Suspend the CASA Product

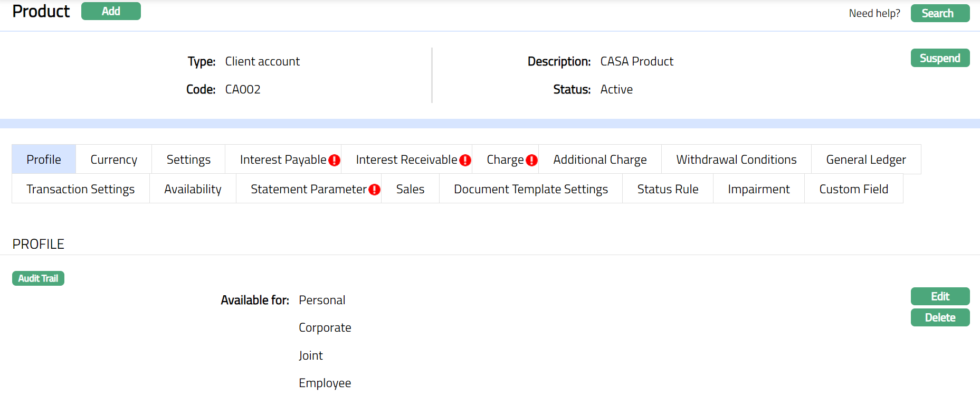click(939, 58)
